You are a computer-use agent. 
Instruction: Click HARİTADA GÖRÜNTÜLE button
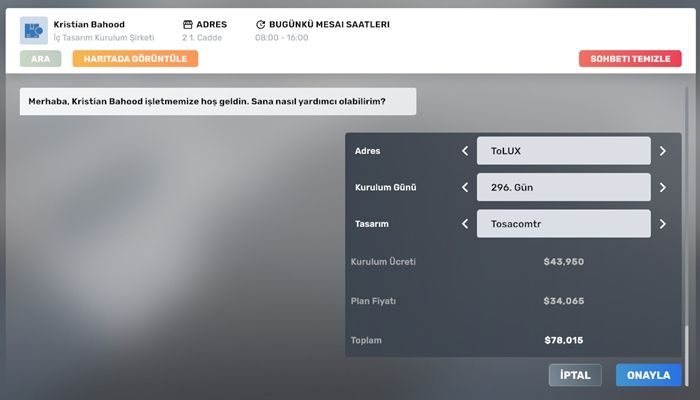(x=135, y=58)
